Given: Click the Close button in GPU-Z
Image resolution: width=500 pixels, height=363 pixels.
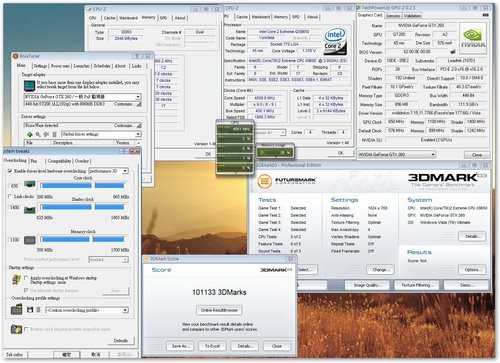Looking at the screenshot, I should pyautogui.click(x=477, y=155).
